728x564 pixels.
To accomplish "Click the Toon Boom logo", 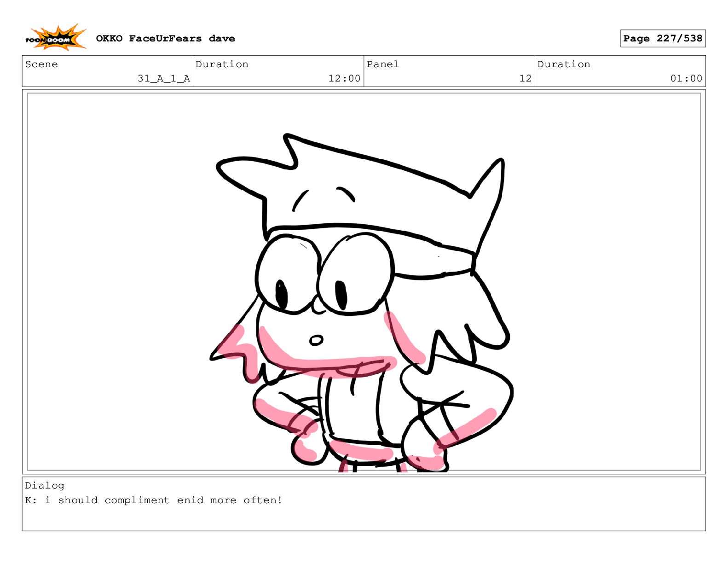I will [x=56, y=38].
